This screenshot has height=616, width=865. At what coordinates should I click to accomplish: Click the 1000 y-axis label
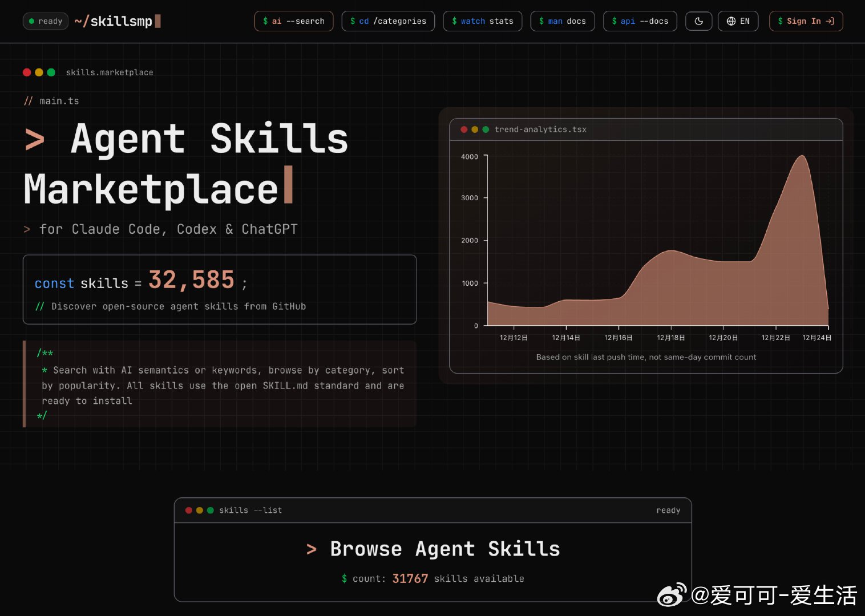[470, 283]
